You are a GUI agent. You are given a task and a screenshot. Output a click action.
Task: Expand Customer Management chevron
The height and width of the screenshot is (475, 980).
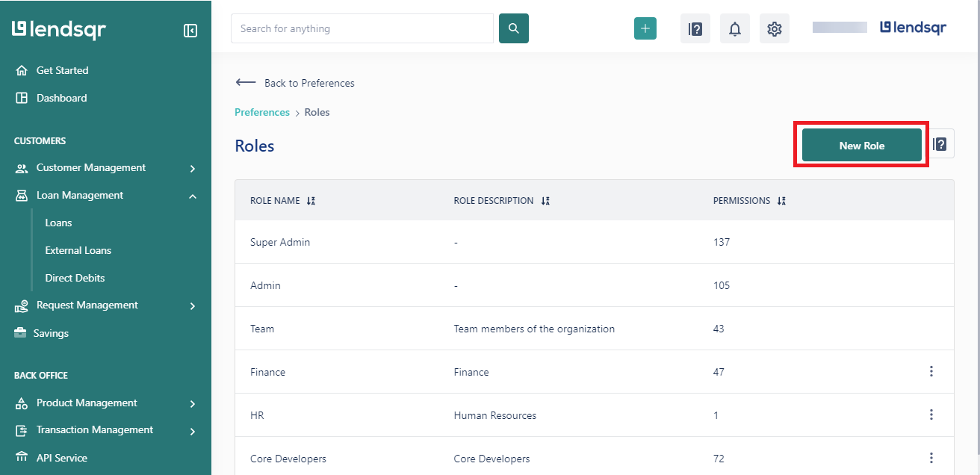coord(193,169)
